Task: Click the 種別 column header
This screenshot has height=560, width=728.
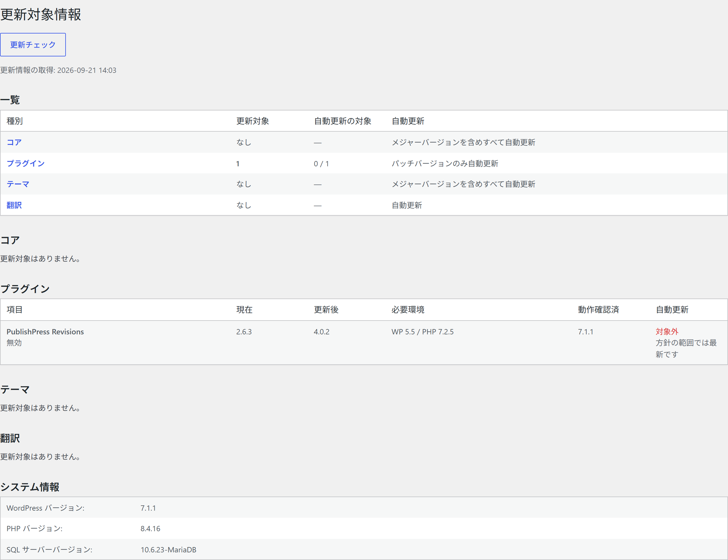Action: coord(15,121)
